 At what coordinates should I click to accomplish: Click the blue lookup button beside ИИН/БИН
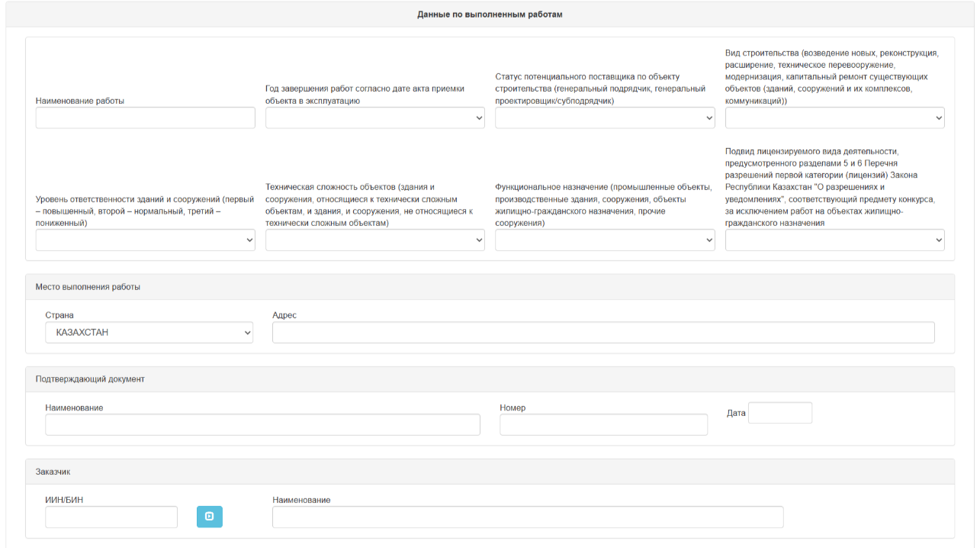[x=209, y=517]
